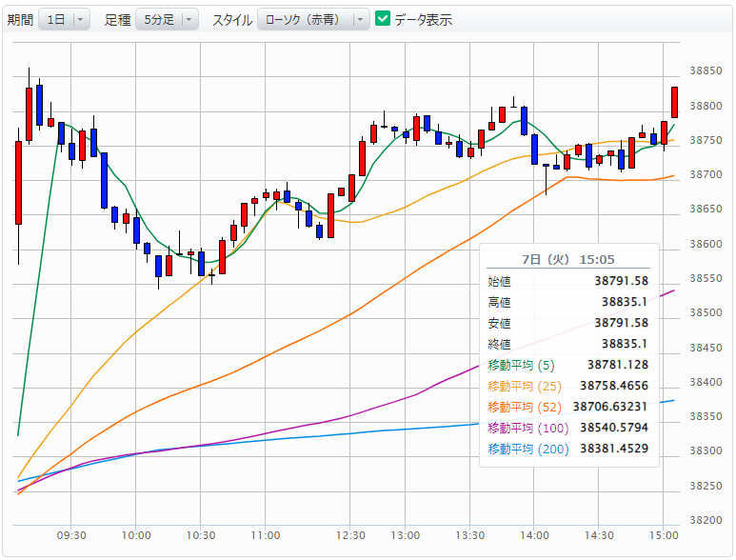Select the 移動平均 (5) row in tooltip
Viewport: 736px width, 560px height.
(567, 365)
